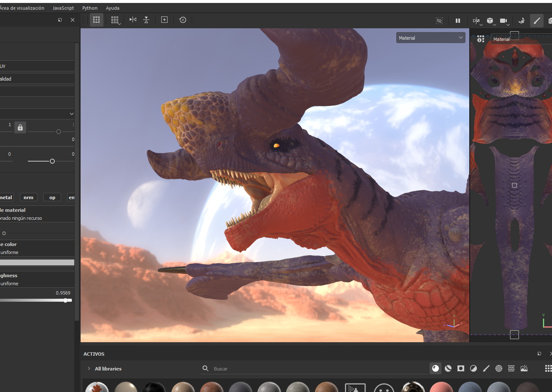Screen dimensions: 552x392
Task: Click the hide-selection dashed eye icon
Action: click(439, 21)
